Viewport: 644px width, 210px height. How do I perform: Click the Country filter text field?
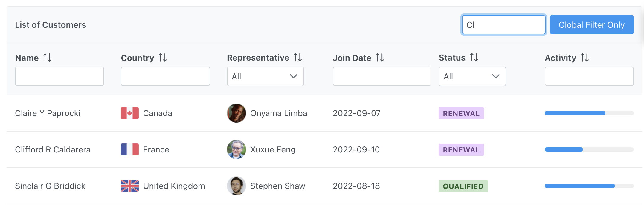click(x=165, y=76)
